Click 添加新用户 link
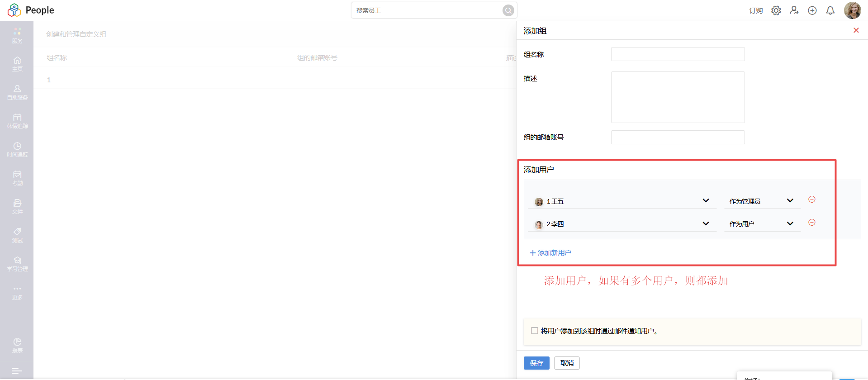The height and width of the screenshot is (380, 868). pyautogui.click(x=550, y=253)
